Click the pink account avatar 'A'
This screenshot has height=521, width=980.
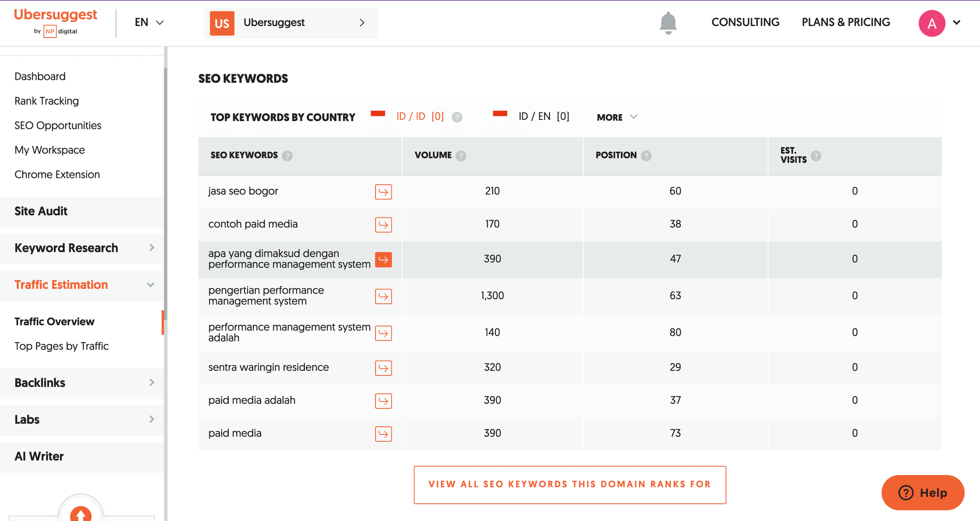coord(932,23)
